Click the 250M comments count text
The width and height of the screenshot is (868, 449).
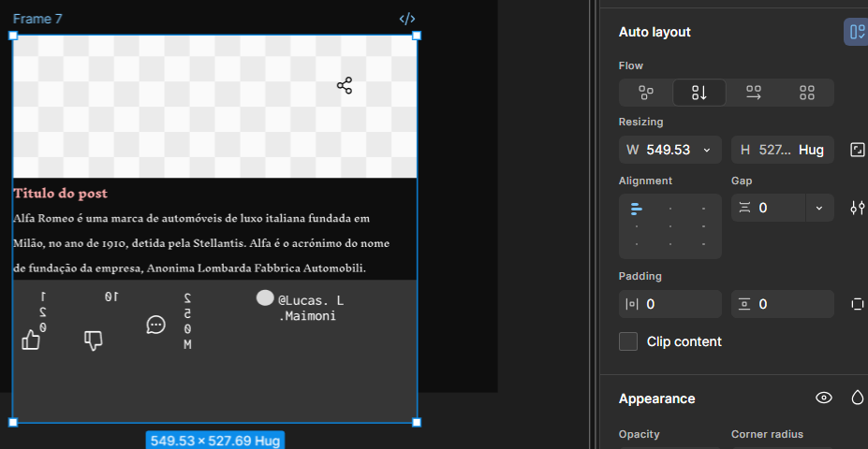pyautogui.click(x=187, y=322)
